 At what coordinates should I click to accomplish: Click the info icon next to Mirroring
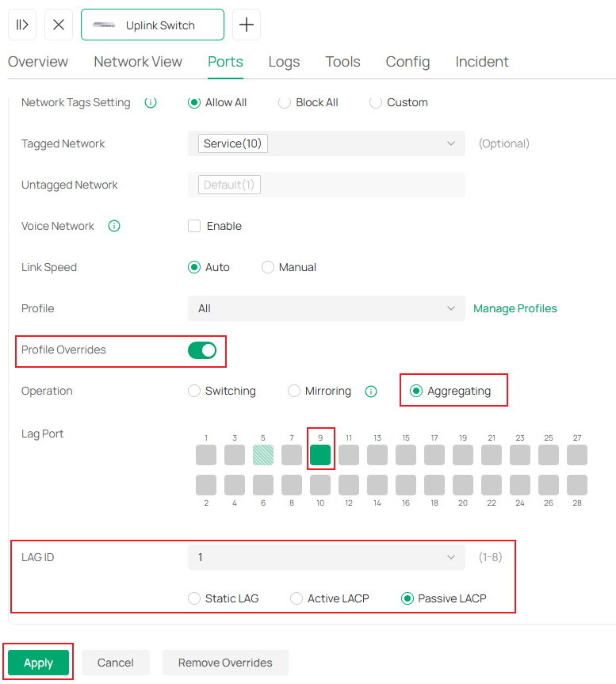370,391
